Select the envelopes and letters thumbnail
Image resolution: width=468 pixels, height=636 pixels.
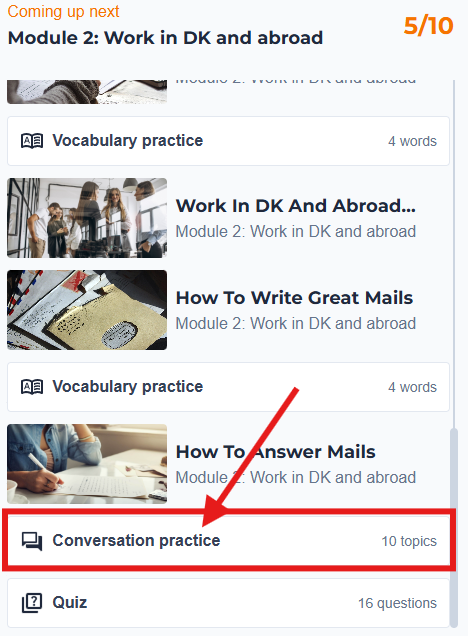coord(87,310)
